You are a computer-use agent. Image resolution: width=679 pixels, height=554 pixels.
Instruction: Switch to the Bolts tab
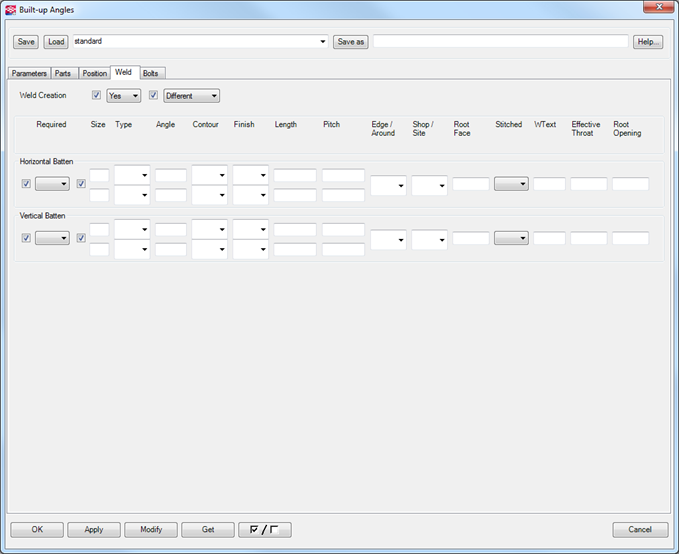(x=151, y=73)
